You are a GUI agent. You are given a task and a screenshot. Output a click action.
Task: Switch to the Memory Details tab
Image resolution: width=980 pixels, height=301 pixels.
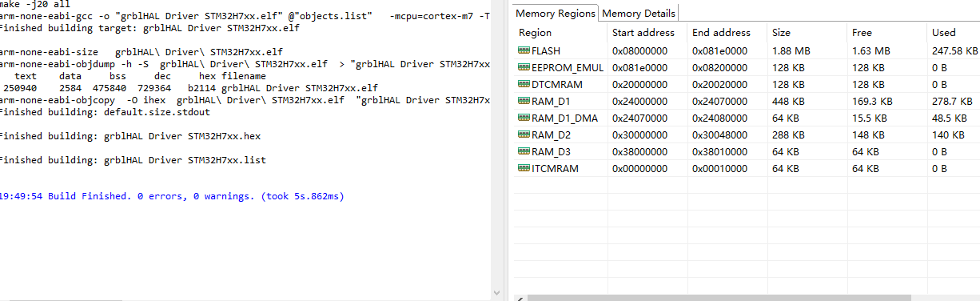(639, 13)
